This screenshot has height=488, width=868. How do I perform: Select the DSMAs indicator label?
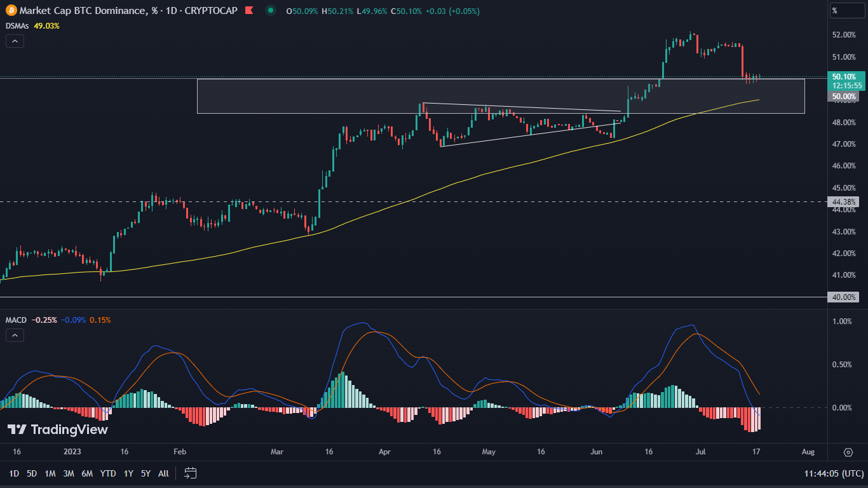click(18, 26)
